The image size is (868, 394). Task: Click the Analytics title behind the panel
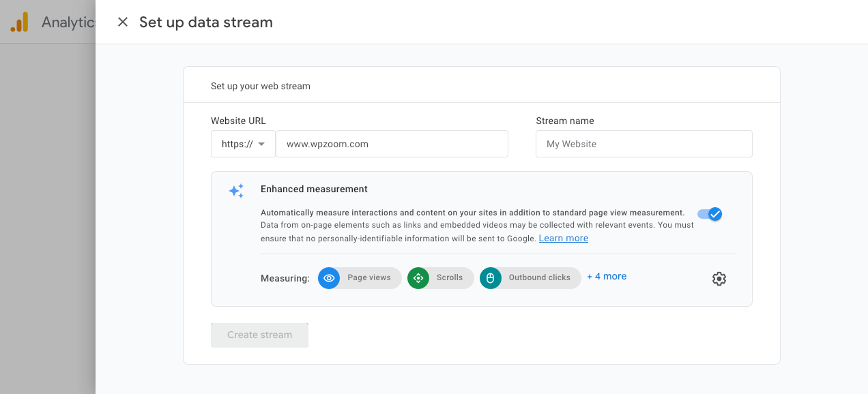coord(68,22)
